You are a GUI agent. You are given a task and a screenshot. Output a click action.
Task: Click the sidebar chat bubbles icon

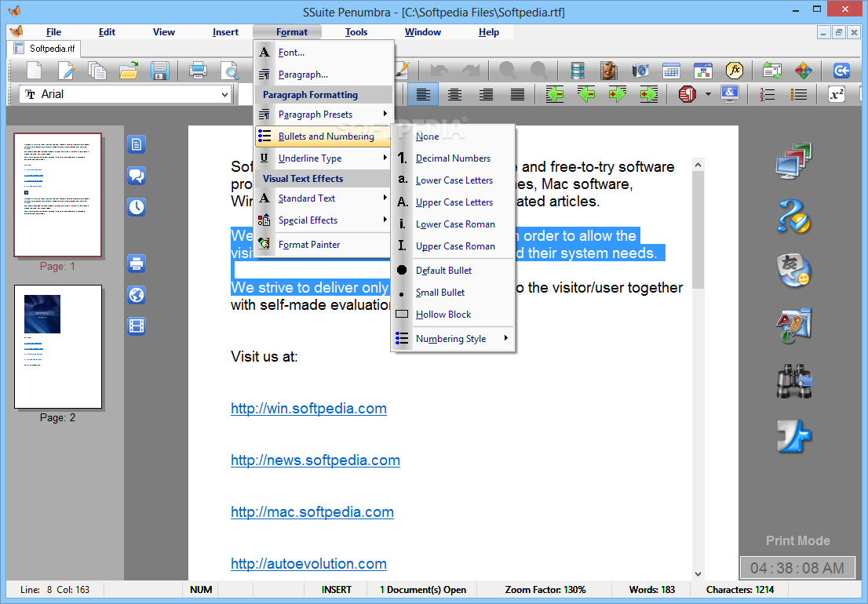(137, 176)
